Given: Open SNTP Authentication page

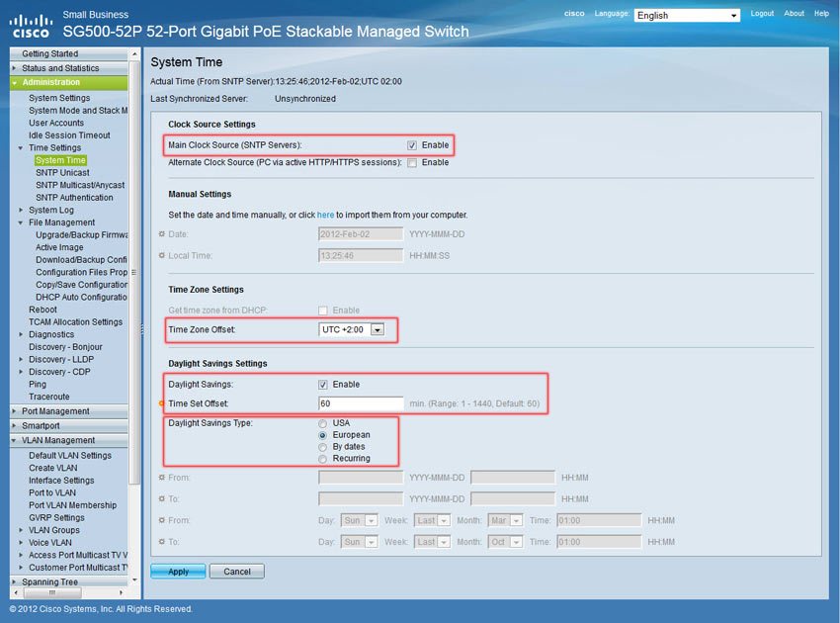Looking at the screenshot, I should pos(74,198).
